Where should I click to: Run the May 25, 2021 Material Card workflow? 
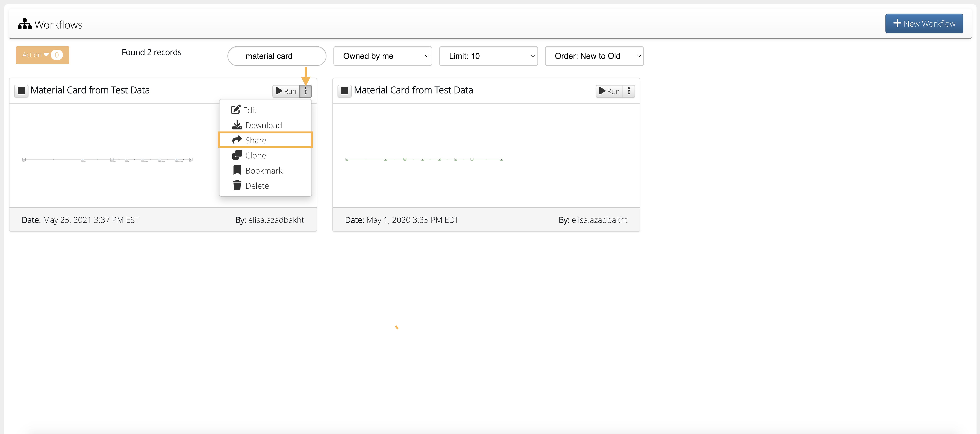286,91
